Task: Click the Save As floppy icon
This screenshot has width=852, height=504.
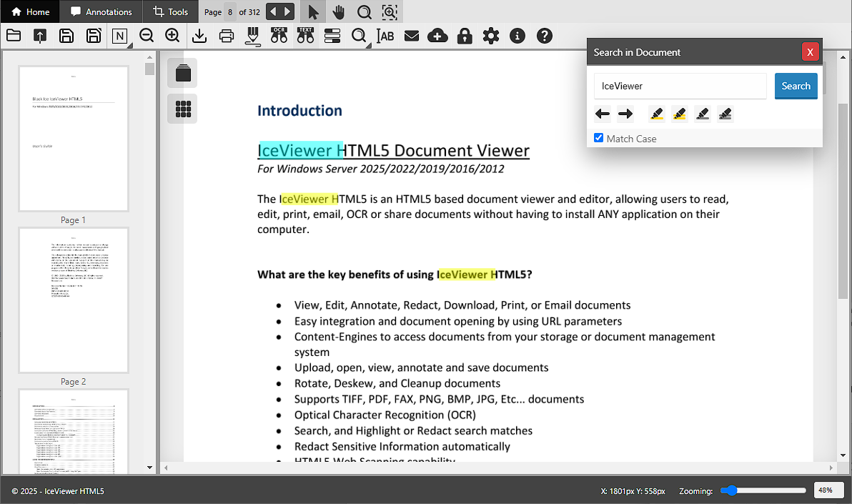Action: coord(94,36)
